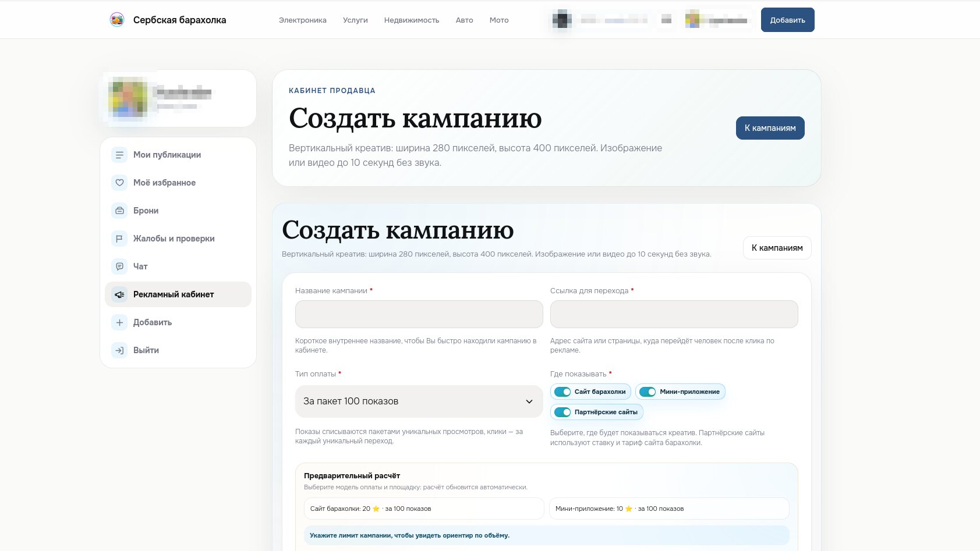Click the blue Добавить button in header
The image size is (980, 551).
coord(788,20)
